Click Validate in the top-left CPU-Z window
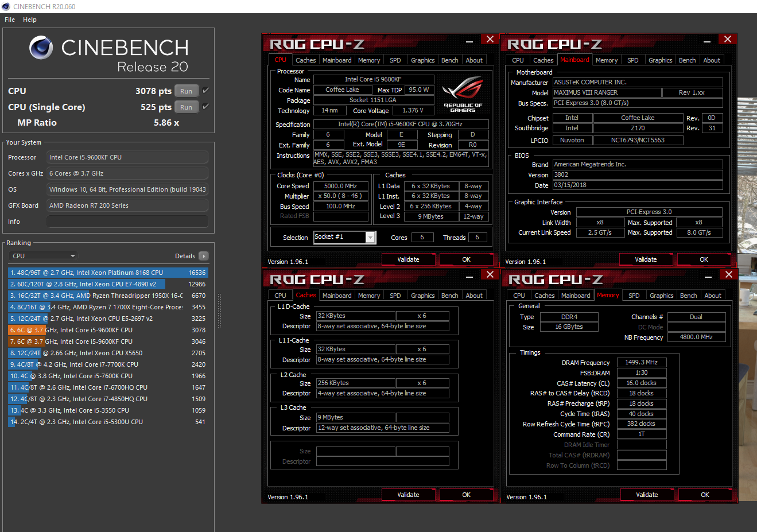This screenshot has width=757, height=532. (x=408, y=259)
